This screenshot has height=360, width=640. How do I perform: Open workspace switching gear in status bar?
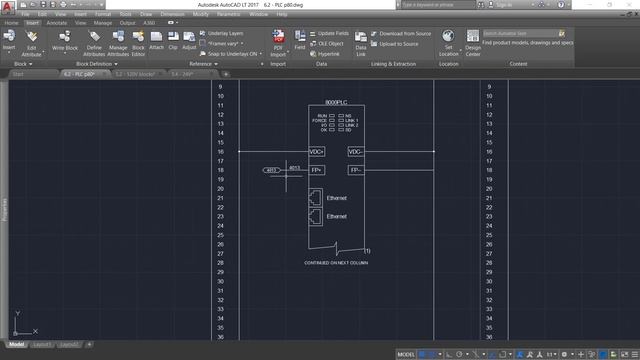564,354
